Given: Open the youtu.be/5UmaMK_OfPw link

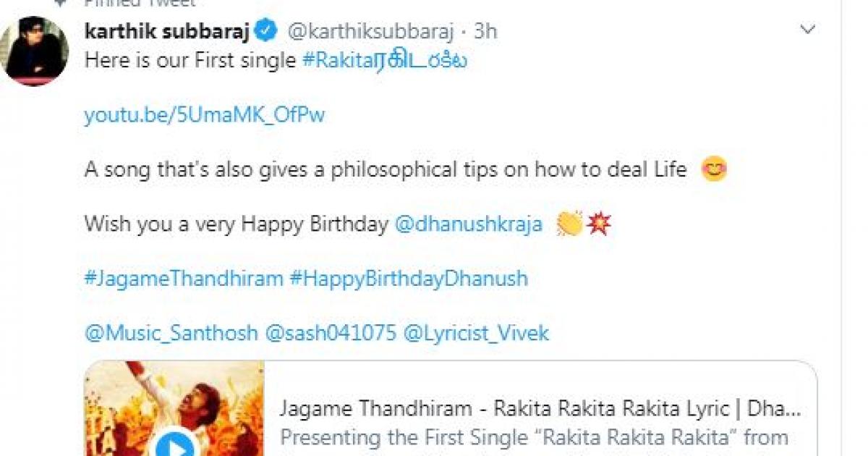Looking at the screenshot, I should click(205, 115).
